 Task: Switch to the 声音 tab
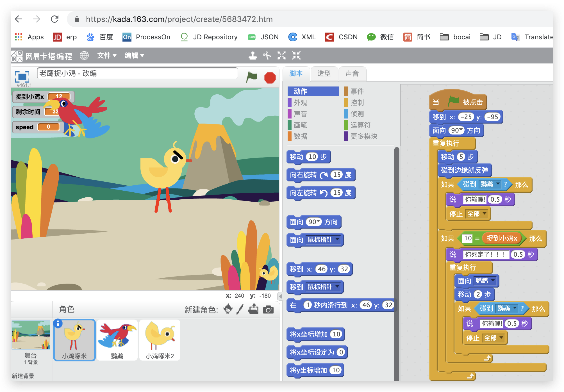352,74
